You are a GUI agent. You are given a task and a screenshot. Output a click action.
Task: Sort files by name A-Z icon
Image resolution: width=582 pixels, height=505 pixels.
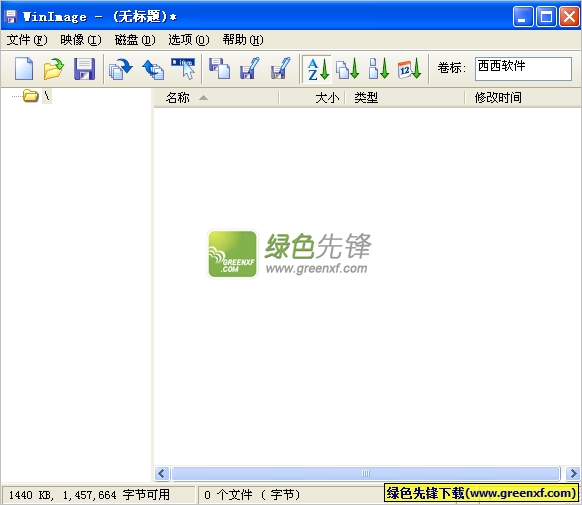pos(317,69)
